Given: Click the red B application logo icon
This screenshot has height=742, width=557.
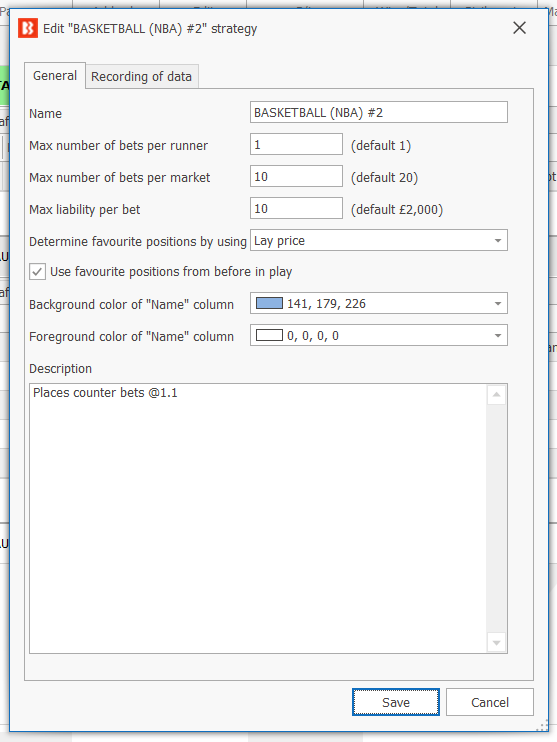Looking at the screenshot, I should coord(27,28).
